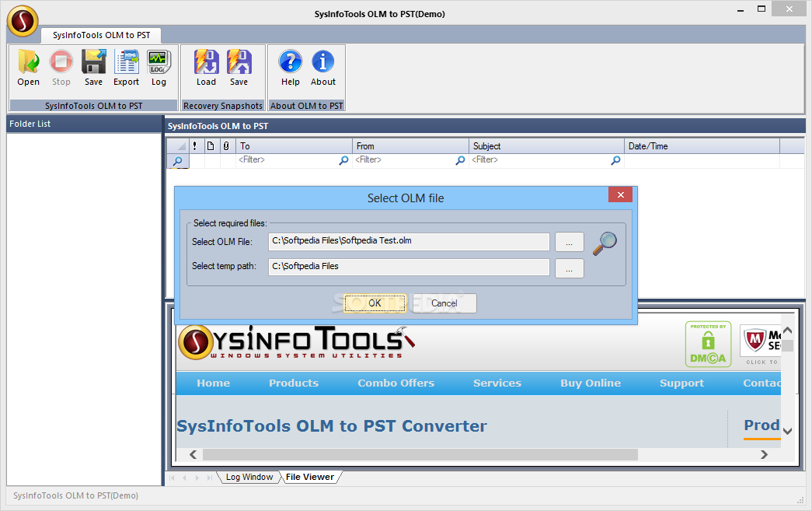The image size is (812, 511).
Task: Minimize the SysInfoTools window
Action: tap(741, 9)
